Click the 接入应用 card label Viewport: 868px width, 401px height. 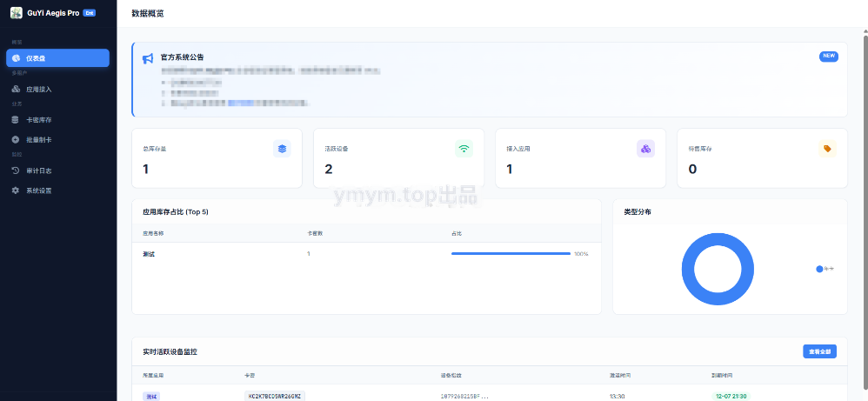518,149
